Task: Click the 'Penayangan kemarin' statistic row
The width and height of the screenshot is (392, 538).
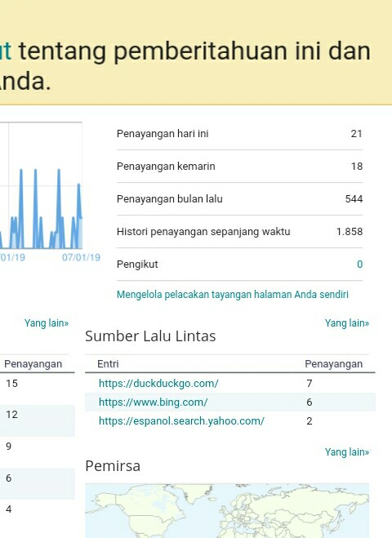Action: tap(239, 166)
